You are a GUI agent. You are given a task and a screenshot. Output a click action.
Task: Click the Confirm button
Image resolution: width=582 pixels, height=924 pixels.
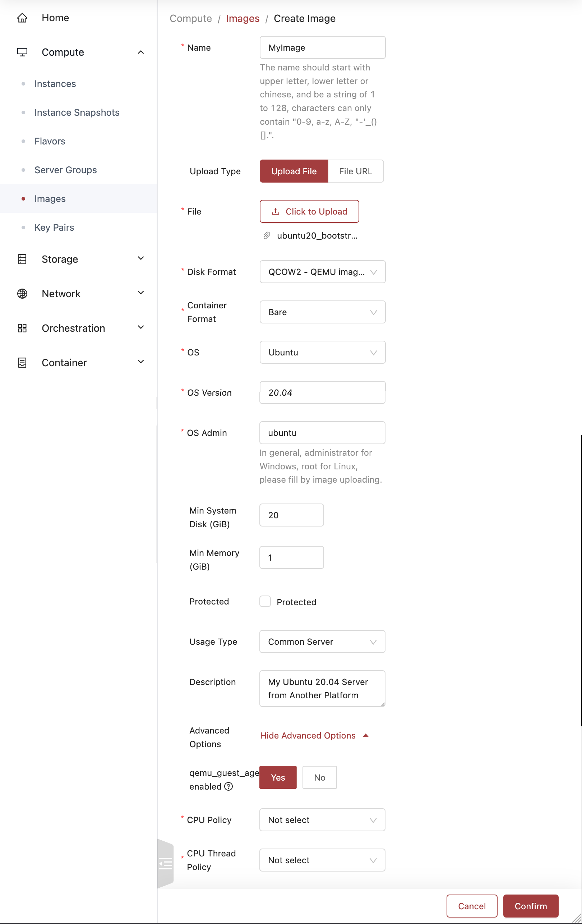(x=530, y=906)
